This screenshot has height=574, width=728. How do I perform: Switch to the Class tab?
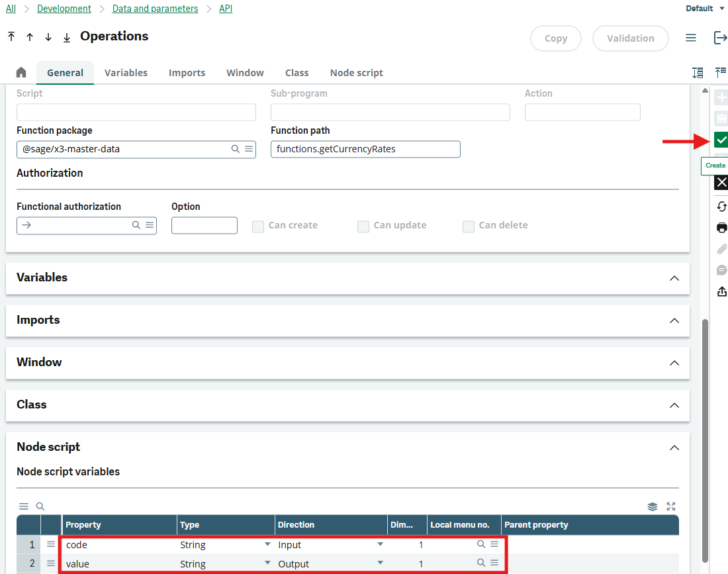point(296,72)
